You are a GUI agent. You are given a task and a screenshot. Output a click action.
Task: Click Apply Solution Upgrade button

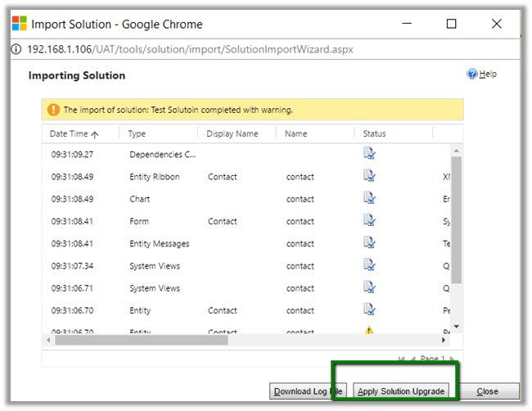[x=401, y=391]
